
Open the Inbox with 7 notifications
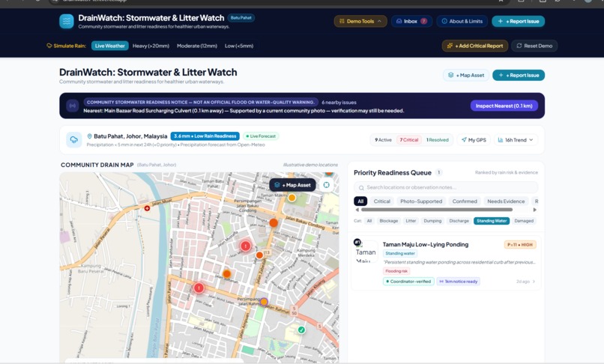click(x=411, y=21)
